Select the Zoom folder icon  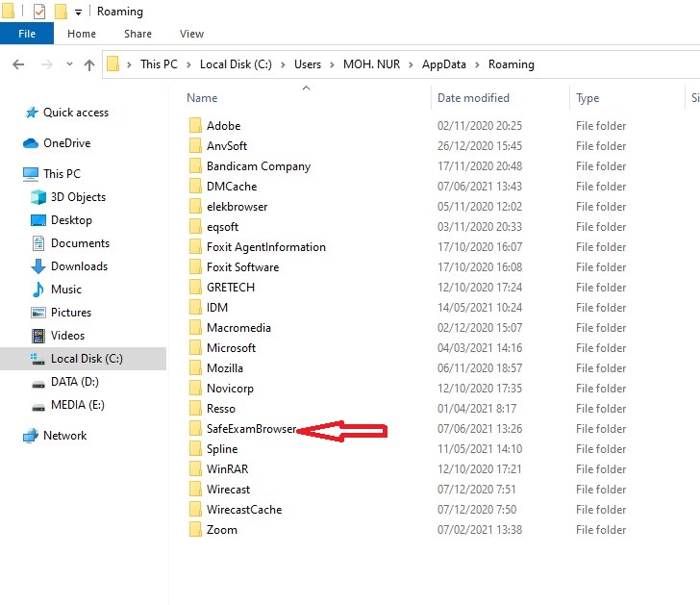[x=195, y=530]
